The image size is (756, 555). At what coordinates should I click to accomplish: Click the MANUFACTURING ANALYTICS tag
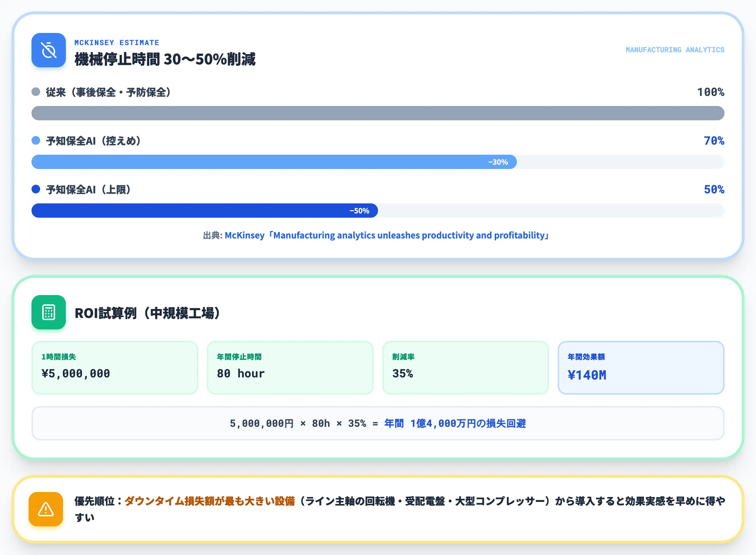pos(675,50)
